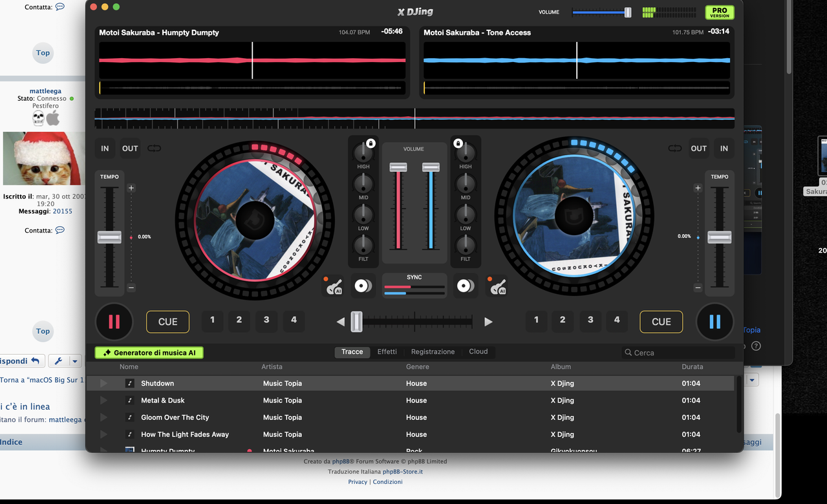
Task: Click the right deck CUE button
Action: (661, 322)
